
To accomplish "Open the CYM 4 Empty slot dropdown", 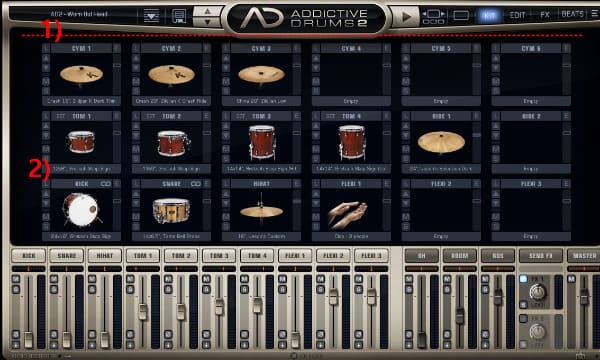I will click(351, 101).
